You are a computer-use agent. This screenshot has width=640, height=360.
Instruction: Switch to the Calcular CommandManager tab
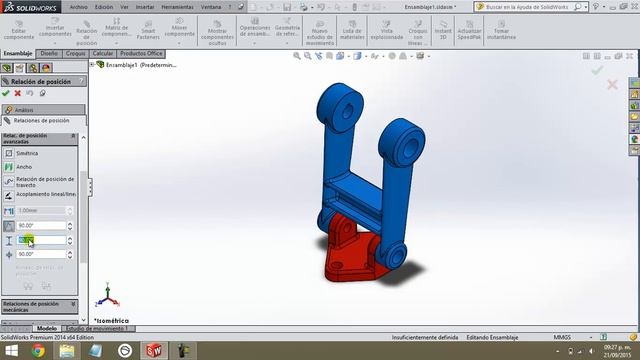pos(102,53)
